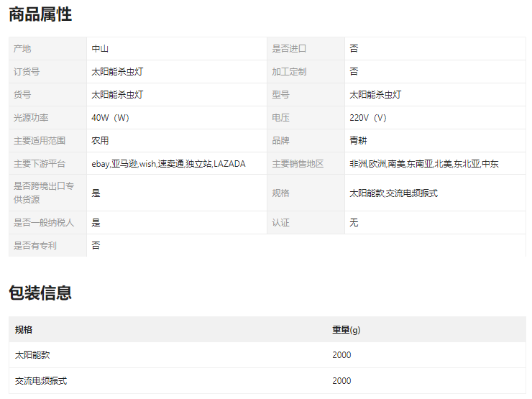Click the brand value 青耕
This screenshot has width=532, height=399.
coord(358,141)
